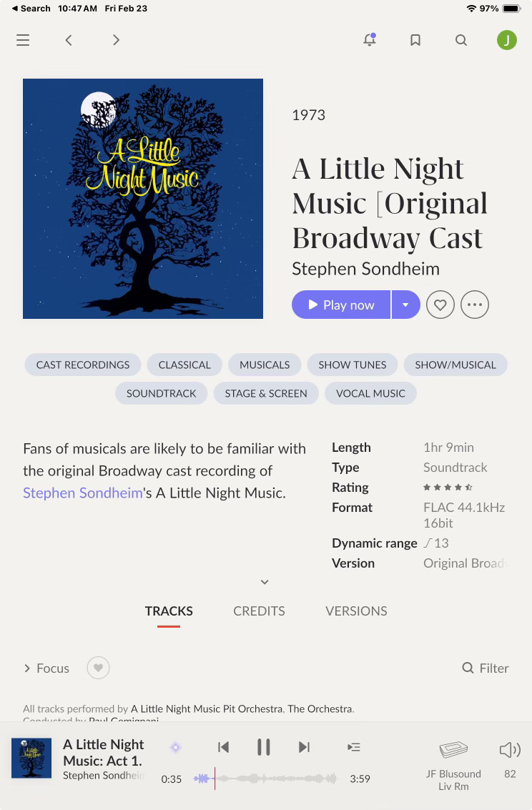Switch to the CREDITS tab
This screenshot has height=810, width=532.
259,611
